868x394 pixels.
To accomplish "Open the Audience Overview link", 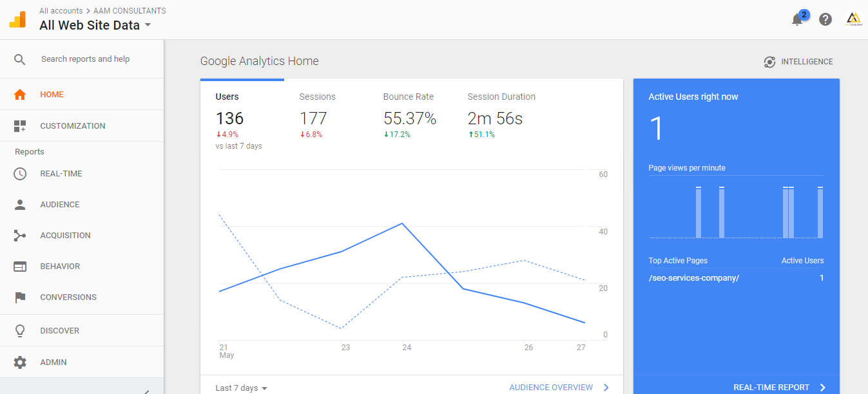I will 552,387.
